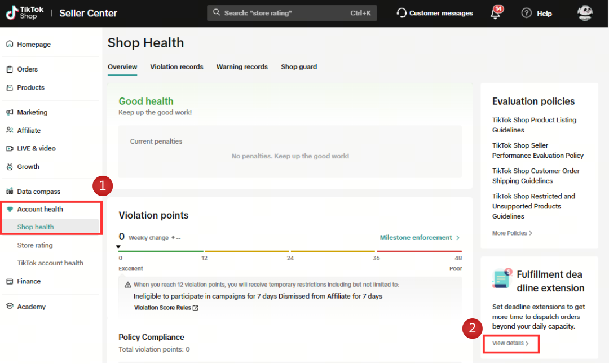Open the Help question mark icon
The width and height of the screenshot is (609, 364).
point(527,13)
